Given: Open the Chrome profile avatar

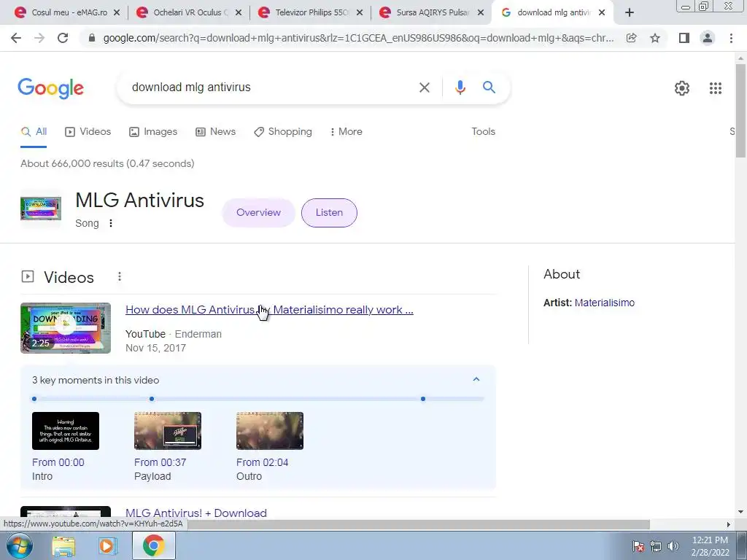Looking at the screenshot, I should (708, 38).
